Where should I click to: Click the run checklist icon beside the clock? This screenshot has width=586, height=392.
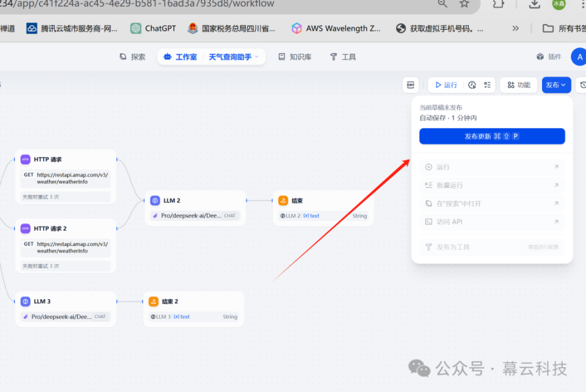click(x=487, y=85)
